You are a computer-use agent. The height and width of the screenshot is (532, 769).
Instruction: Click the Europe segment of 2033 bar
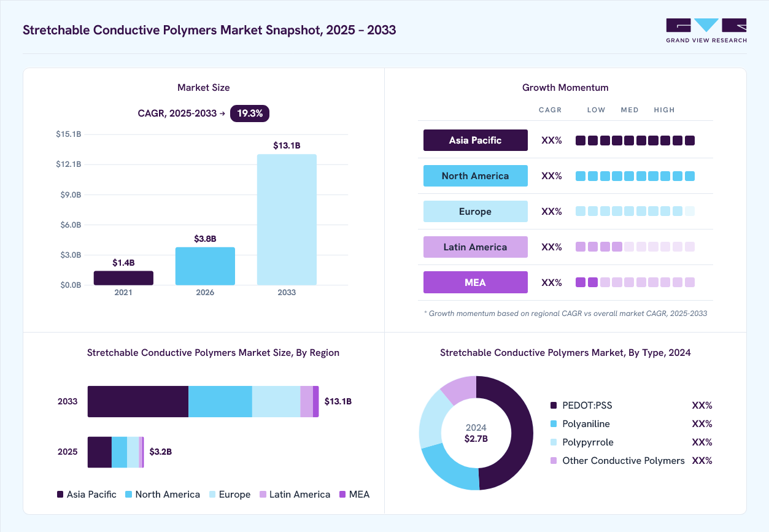click(276, 401)
